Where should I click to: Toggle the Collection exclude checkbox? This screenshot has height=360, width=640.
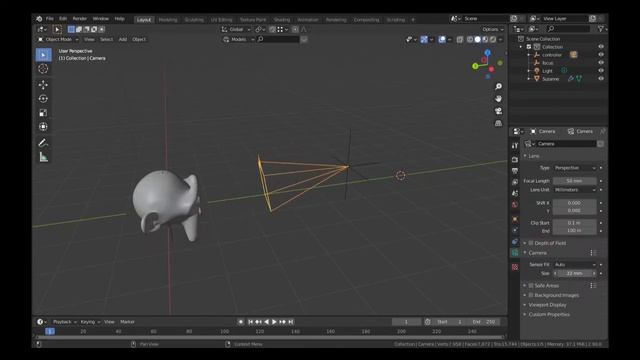coord(529,47)
